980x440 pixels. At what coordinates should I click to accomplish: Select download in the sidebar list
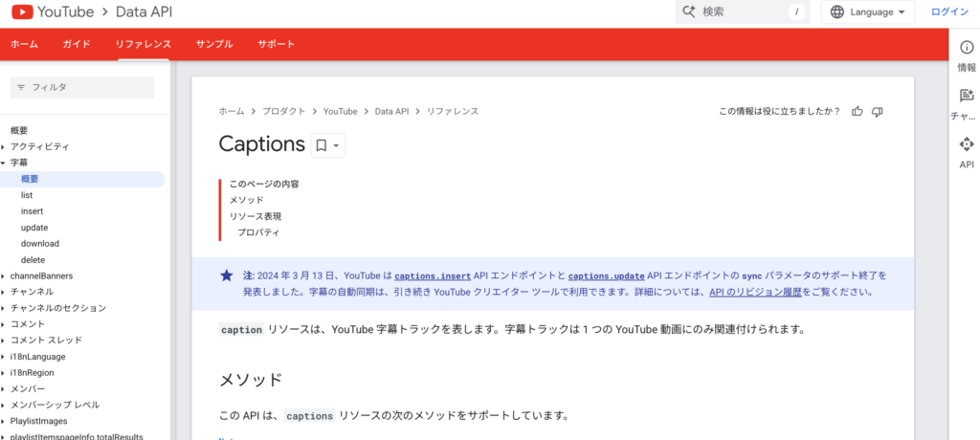point(40,244)
